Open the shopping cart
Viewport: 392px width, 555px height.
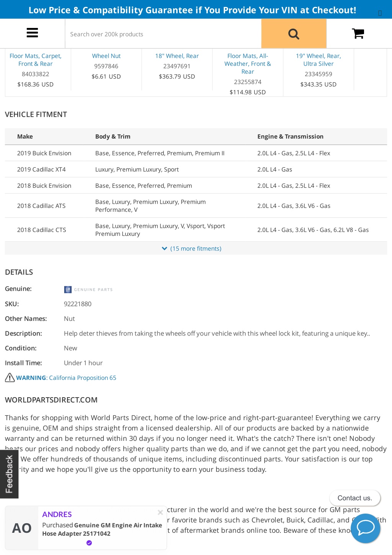pyautogui.click(x=358, y=34)
